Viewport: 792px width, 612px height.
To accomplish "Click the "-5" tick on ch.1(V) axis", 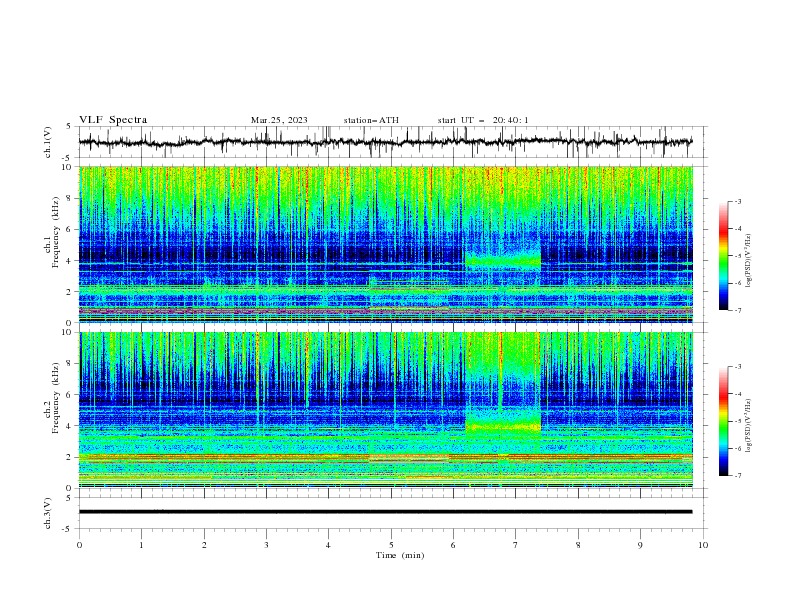I will click(x=68, y=158).
